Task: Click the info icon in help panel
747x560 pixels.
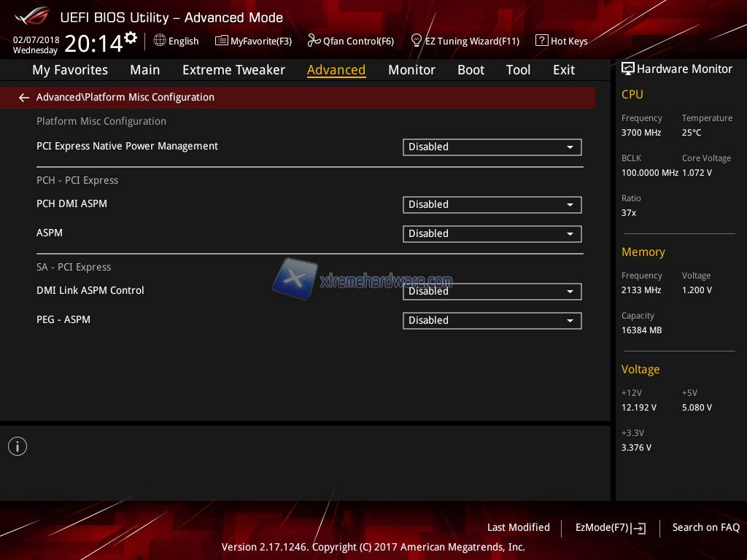Action: [x=18, y=446]
